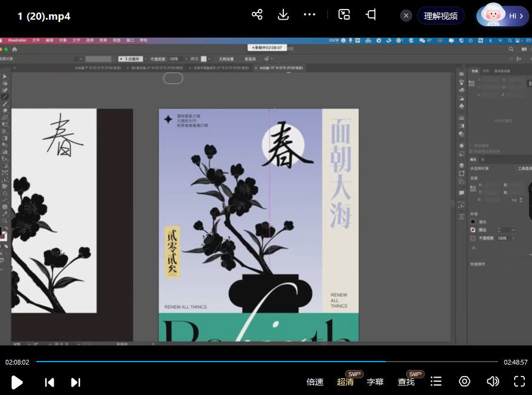Seek on the video progress bar
532x395 pixels.
(267, 362)
